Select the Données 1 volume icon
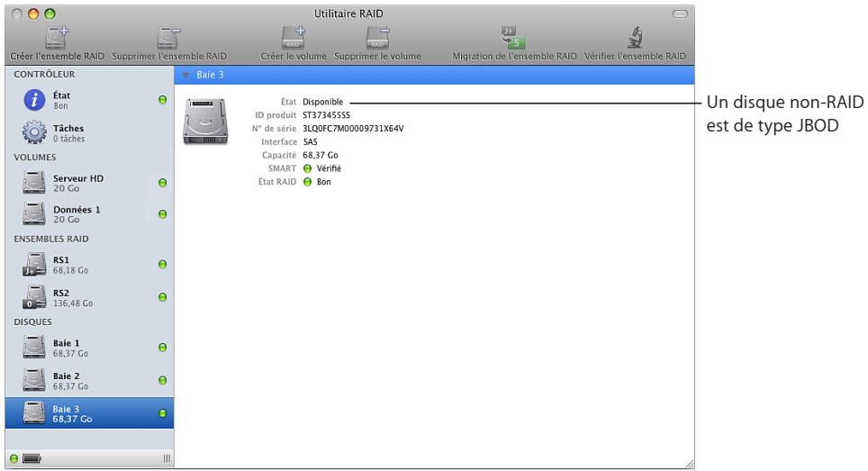The height and width of the screenshot is (471, 868). (34, 213)
